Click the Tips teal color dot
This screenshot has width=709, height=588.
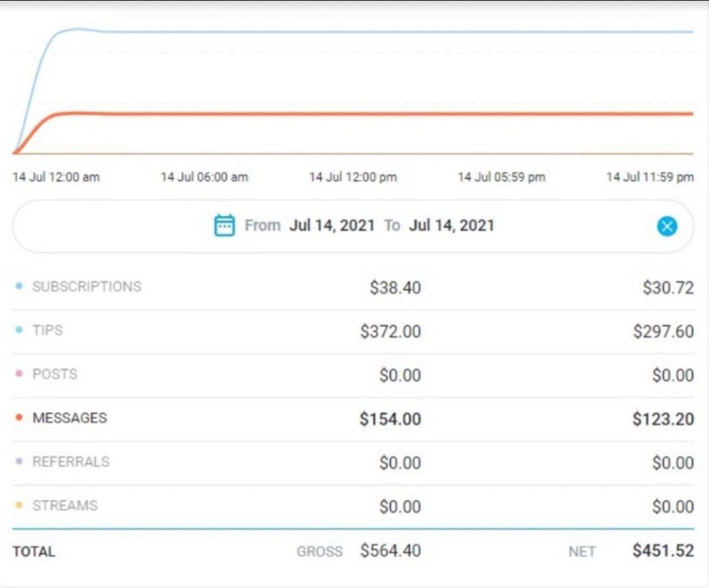pyautogui.click(x=19, y=329)
